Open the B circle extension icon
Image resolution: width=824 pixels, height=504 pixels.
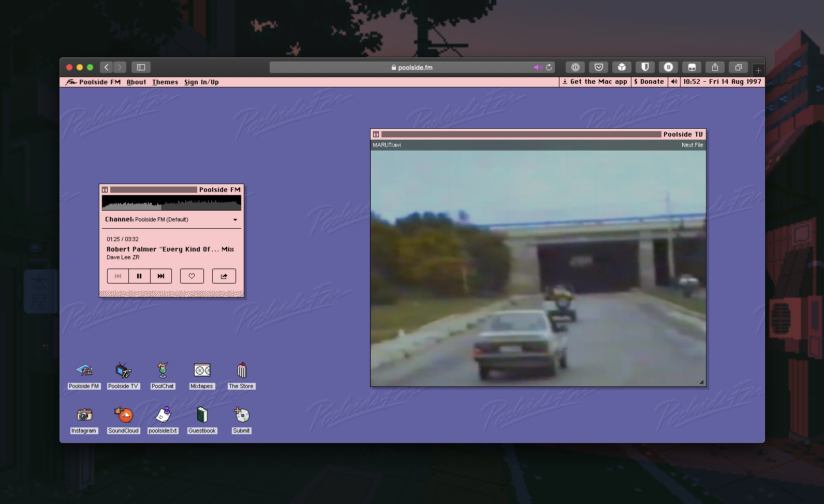click(x=668, y=67)
